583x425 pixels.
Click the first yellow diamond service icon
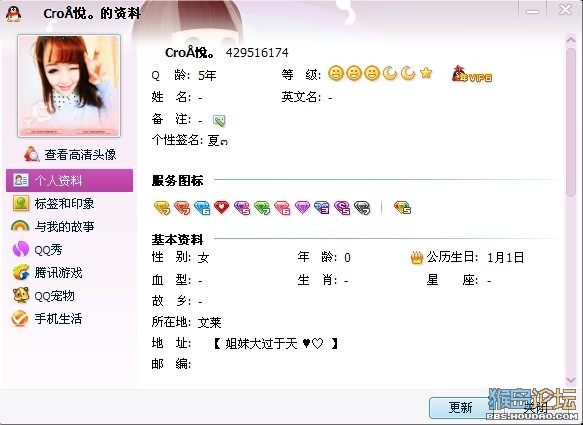pyautogui.click(x=162, y=207)
